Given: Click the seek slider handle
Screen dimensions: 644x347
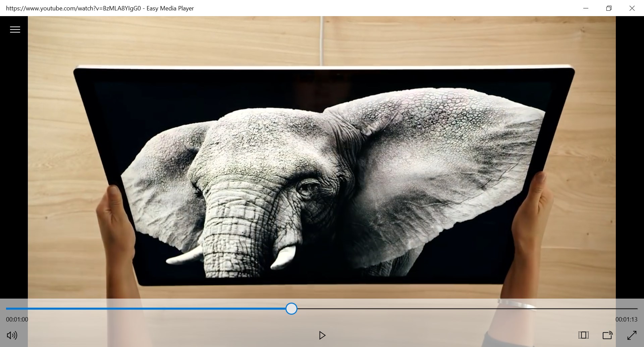Looking at the screenshot, I should (x=291, y=308).
